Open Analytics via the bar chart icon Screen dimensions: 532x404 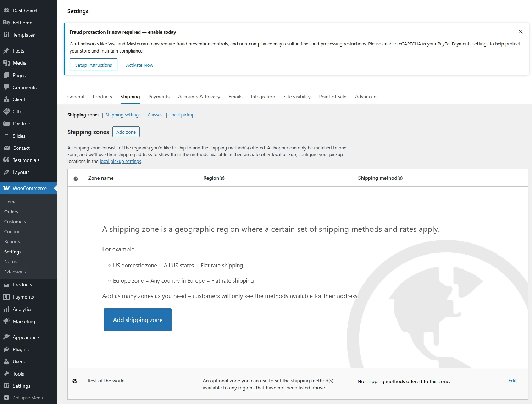(x=7, y=309)
